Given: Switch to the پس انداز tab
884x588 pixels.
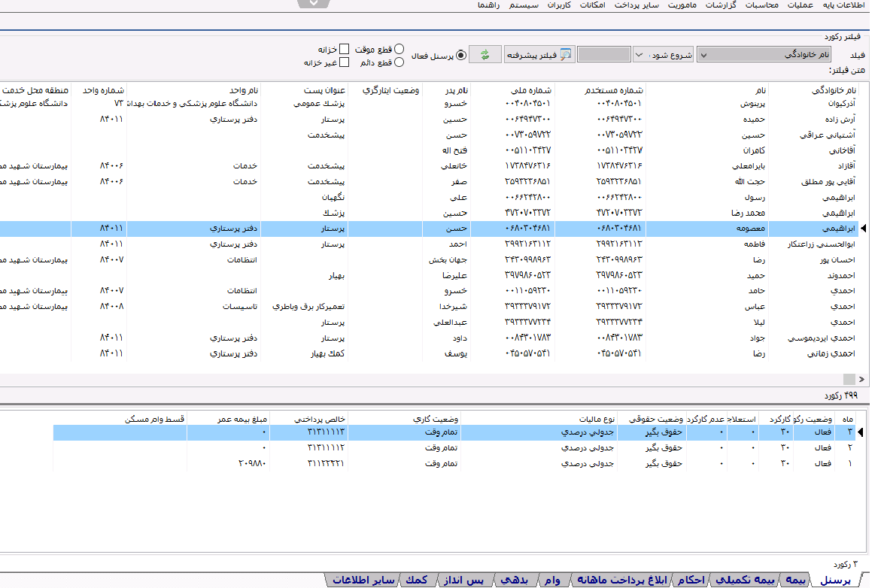Looking at the screenshot, I should pyautogui.click(x=463, y=580).
